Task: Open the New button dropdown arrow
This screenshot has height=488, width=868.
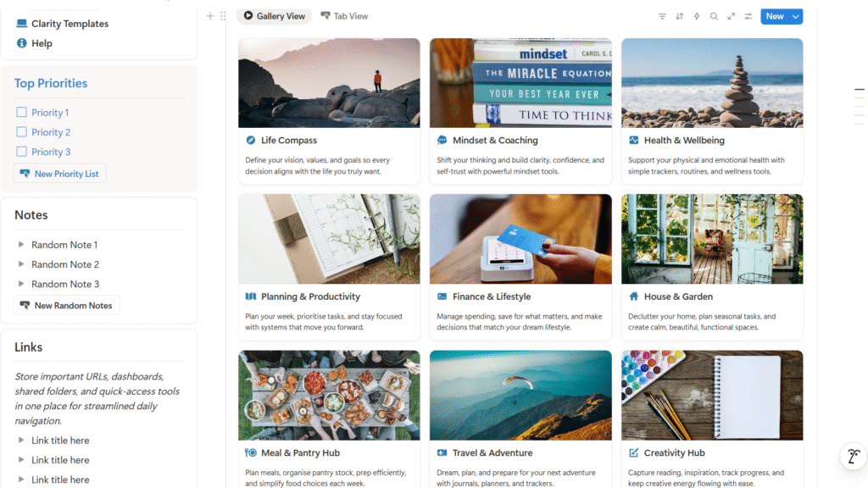Action: coord(795,16)
